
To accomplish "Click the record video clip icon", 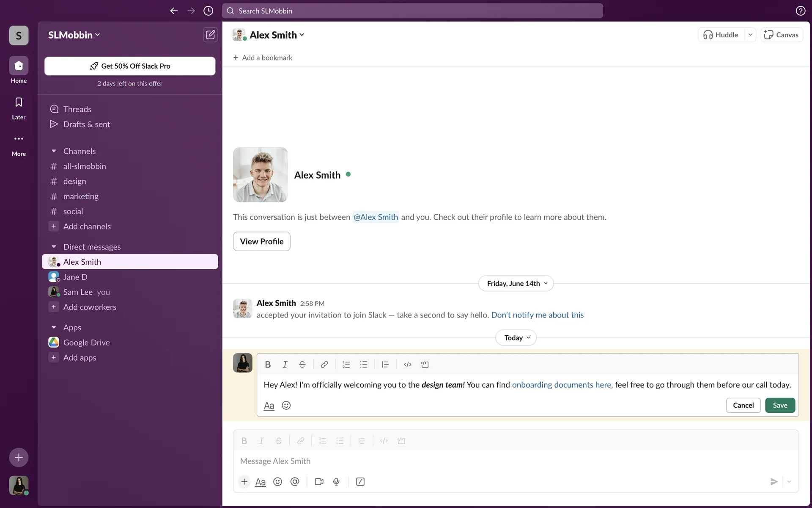I will click(319, 482).
